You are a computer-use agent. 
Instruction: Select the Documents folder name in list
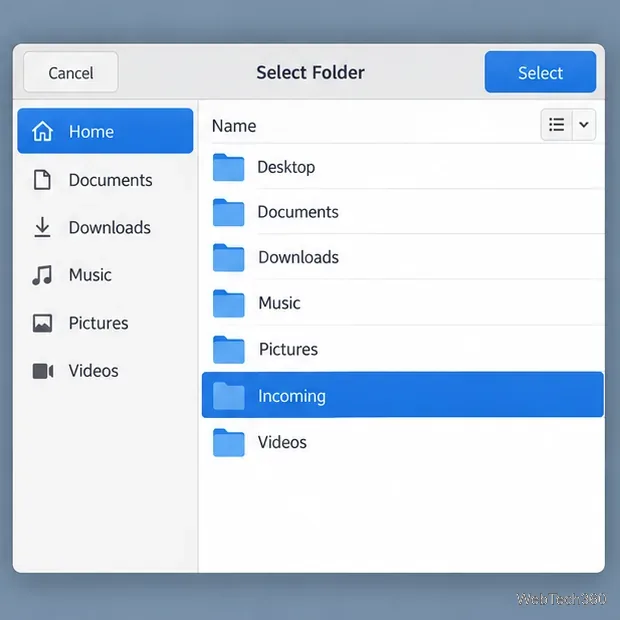coord(298,212)
